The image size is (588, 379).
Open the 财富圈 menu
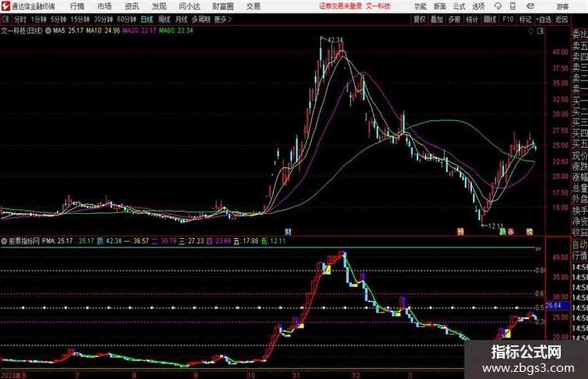tap(223, 6)
